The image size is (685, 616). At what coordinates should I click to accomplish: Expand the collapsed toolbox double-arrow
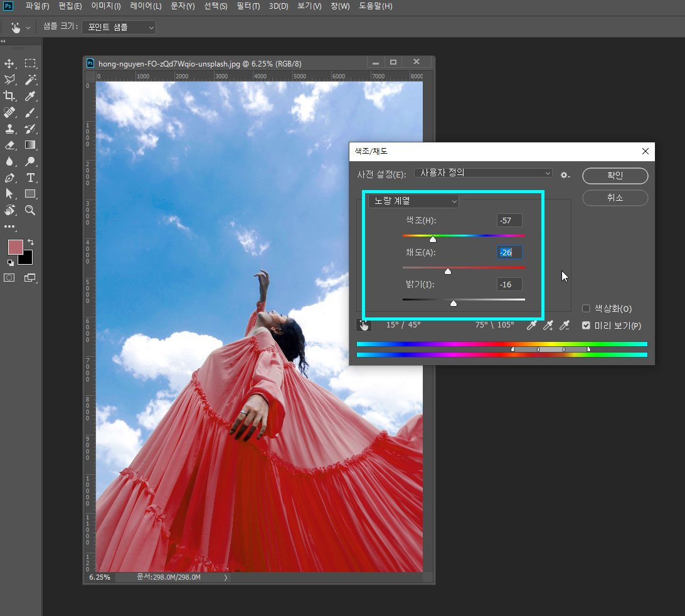(3, 41)
